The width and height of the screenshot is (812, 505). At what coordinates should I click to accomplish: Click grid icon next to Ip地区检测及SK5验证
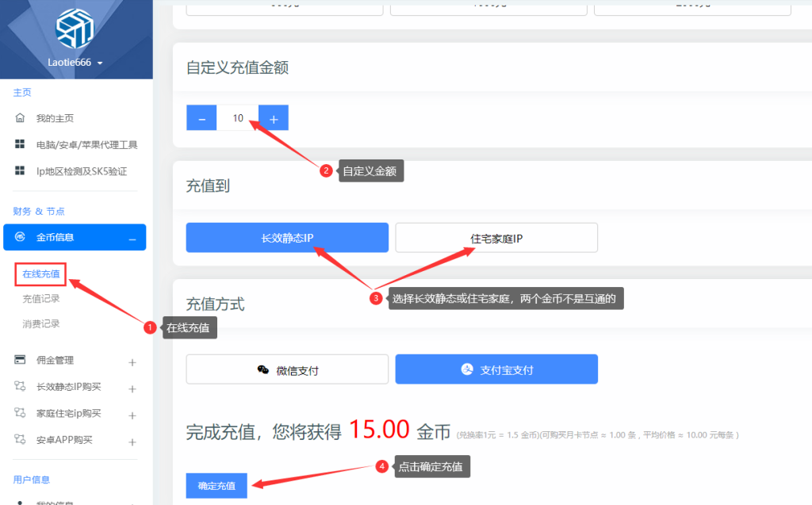pos(20,170)
